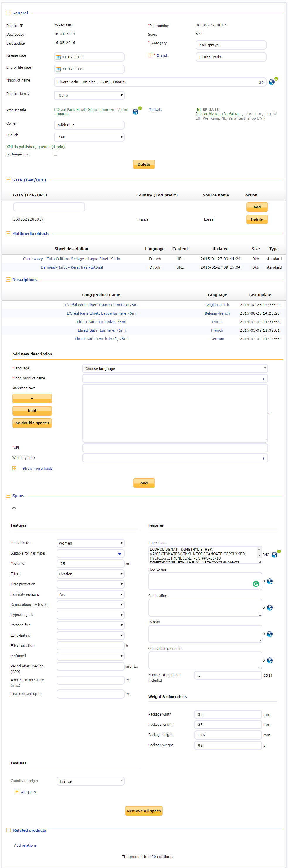Delete GTIN 3600522288817
This screenshot has height=868, width=288.
pos(257,219)
